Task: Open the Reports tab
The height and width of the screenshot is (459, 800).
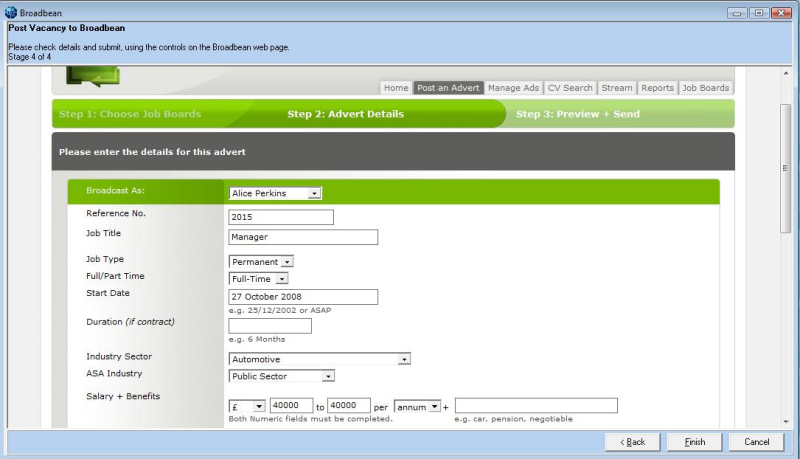Action: pyautogui.click(x=657, y=88)
